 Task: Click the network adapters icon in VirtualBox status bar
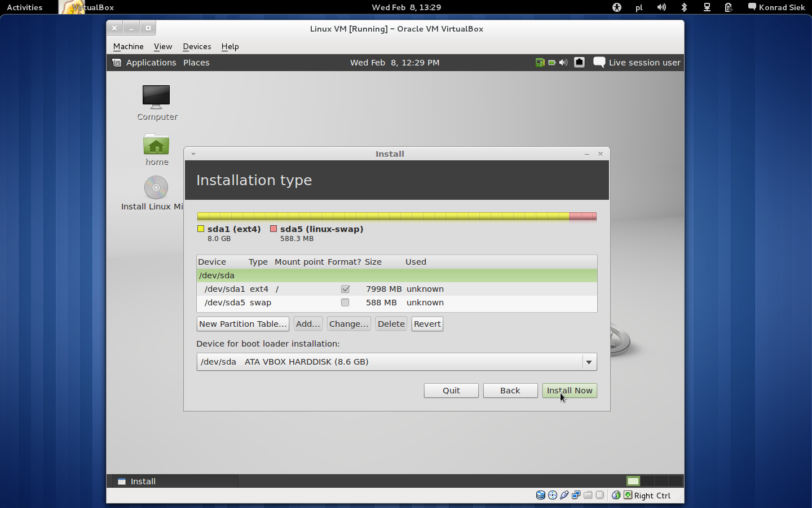click(576, 495)
